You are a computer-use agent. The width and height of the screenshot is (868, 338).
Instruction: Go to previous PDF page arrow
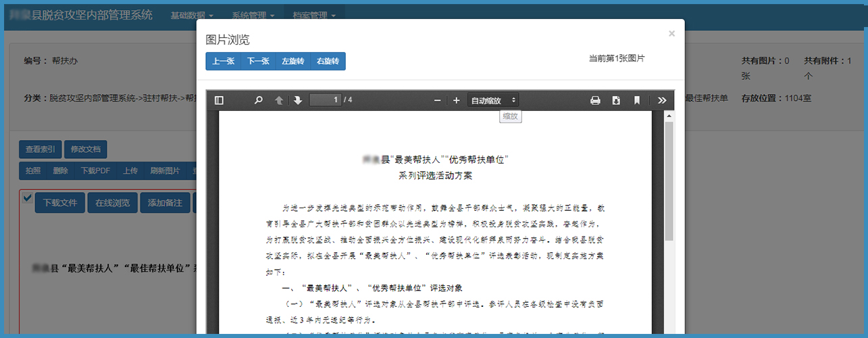tap(279, 100)
